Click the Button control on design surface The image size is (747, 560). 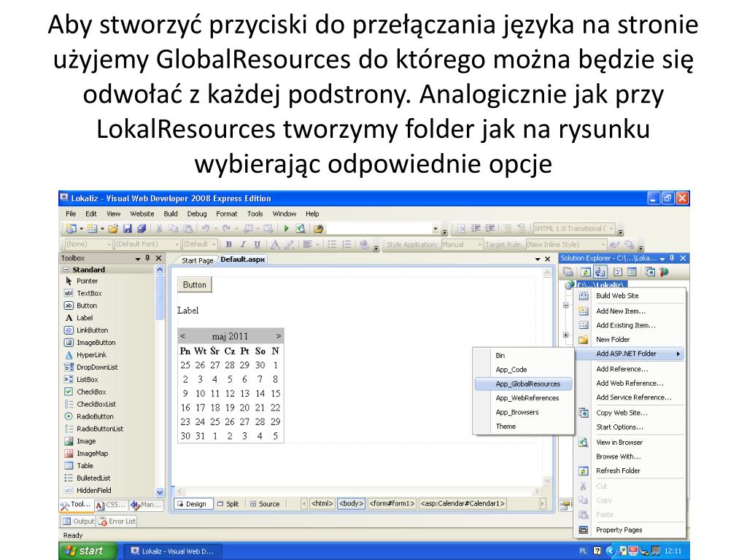coord(194,285)
